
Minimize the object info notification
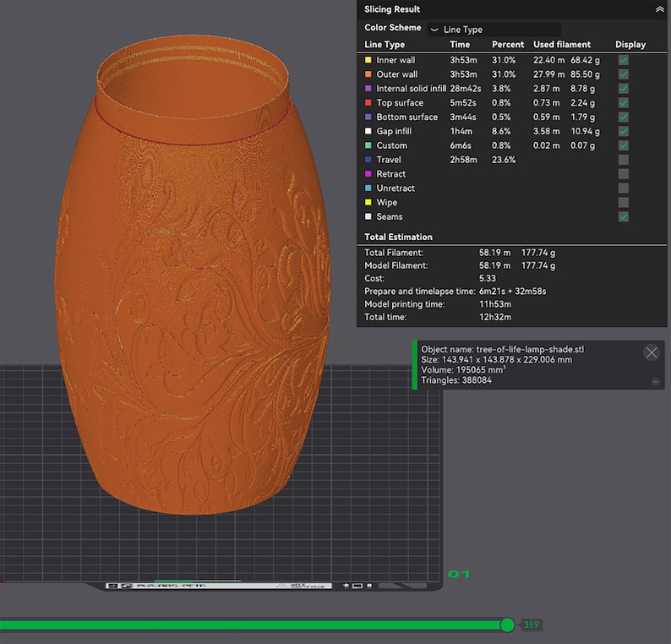(655, 381)
